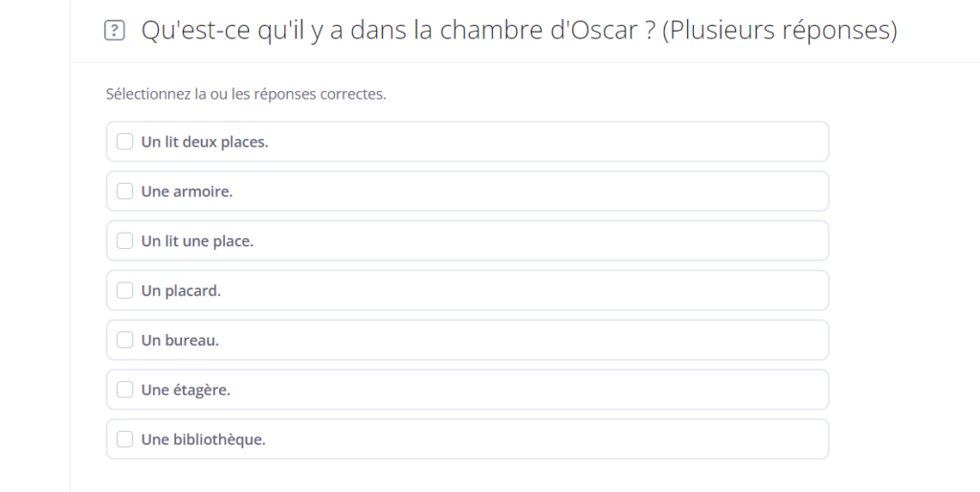
Task: Tick the 'Une bibliothèque.' checkbox
Action: click(x=125, y=438)
